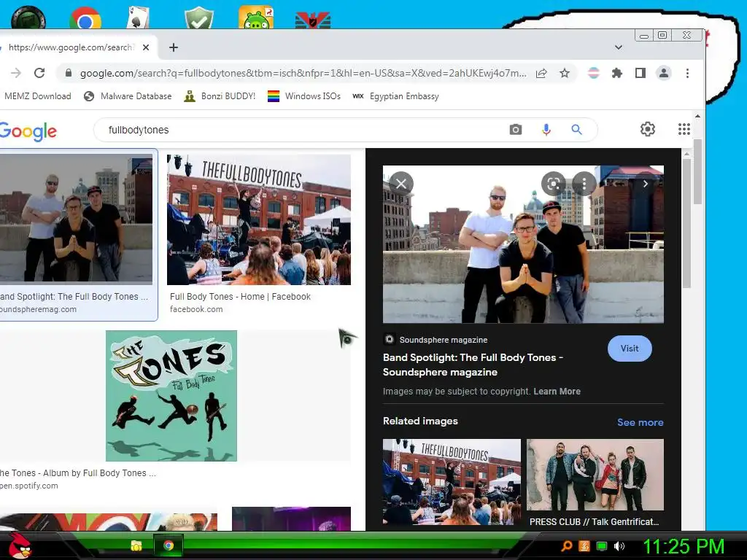Open Malware Database bookmark
Screen dimensions: 747x560
128,96
